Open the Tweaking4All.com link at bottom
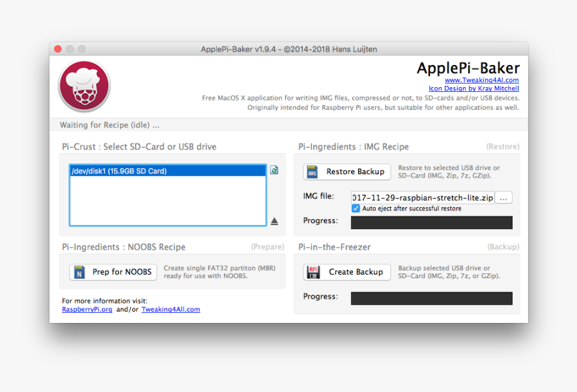Screen dimensions: 577x392 [x=170, y=310]
